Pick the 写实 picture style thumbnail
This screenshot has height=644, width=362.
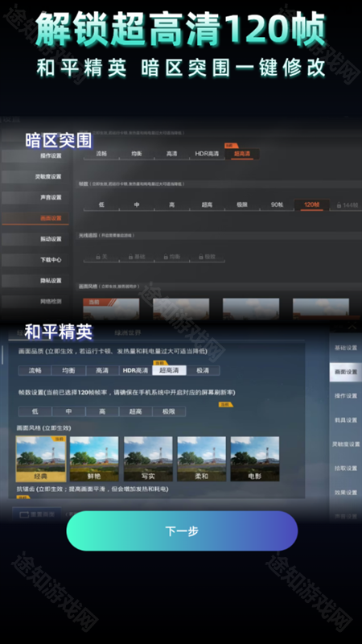148,459
